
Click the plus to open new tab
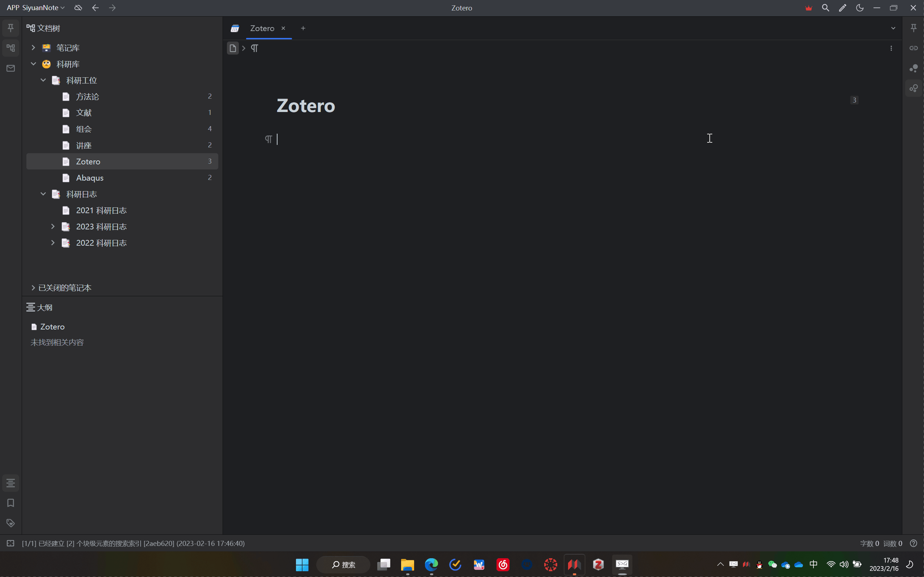pos(303,28)
